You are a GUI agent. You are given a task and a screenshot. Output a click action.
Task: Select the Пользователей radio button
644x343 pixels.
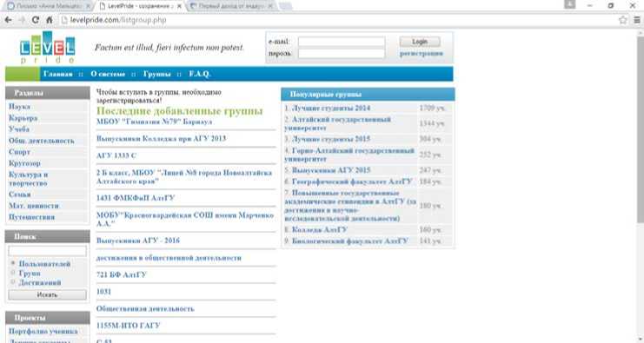(13, 263)
